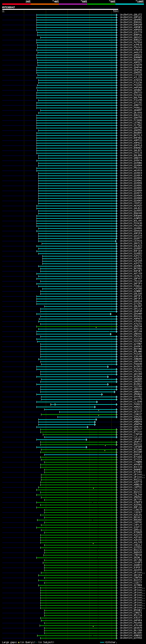Select the UniRef100_Q47JN4 label

(131, 560)
